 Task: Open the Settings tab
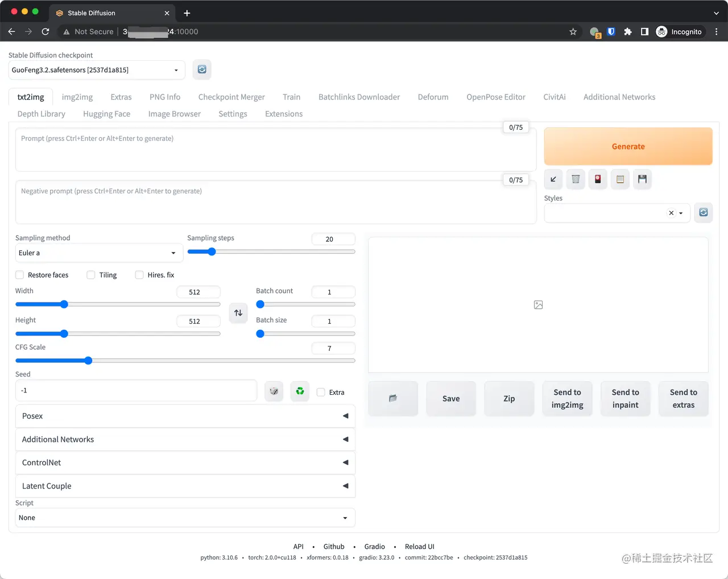(x=233, y=114)
